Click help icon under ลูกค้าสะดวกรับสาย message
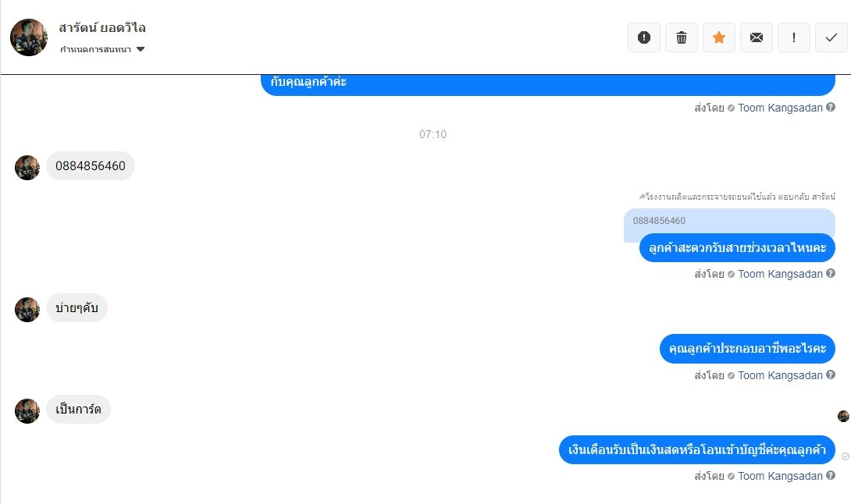This screenshot has height=504, width=851. [831, 273]
